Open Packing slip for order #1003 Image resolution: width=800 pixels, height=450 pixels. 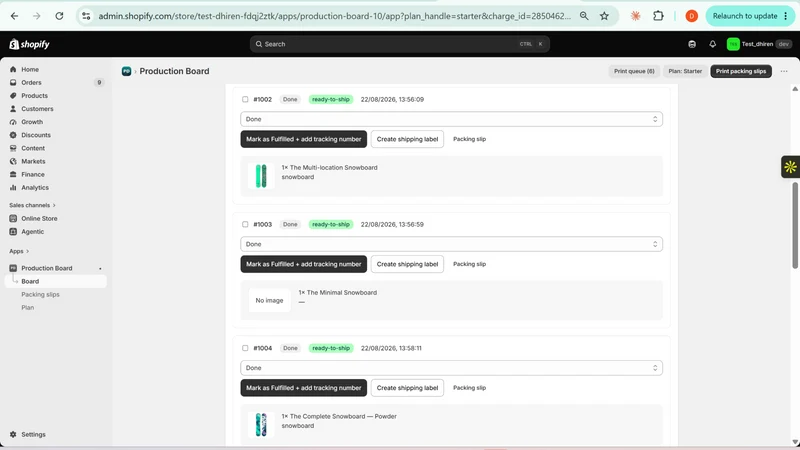coord(469,264)
